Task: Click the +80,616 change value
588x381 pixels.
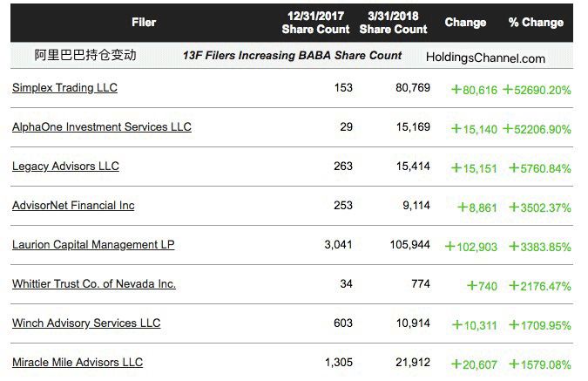Action: point(474,90)
